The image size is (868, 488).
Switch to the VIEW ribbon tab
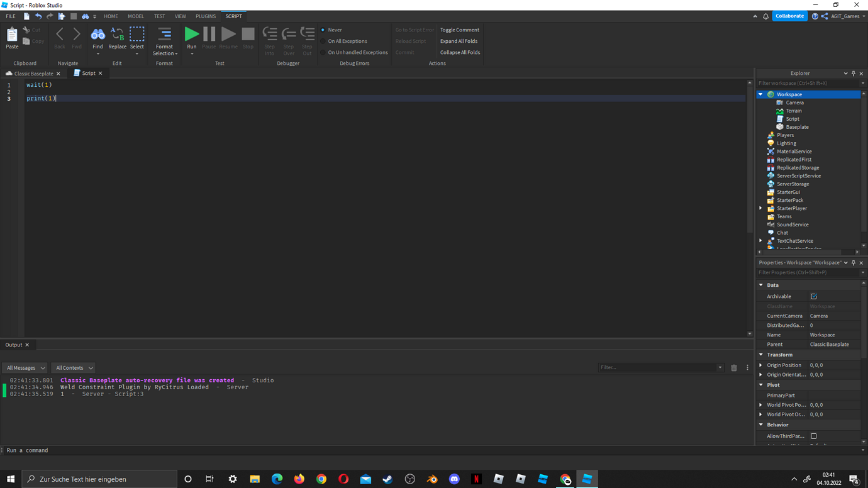pos(181,16)
